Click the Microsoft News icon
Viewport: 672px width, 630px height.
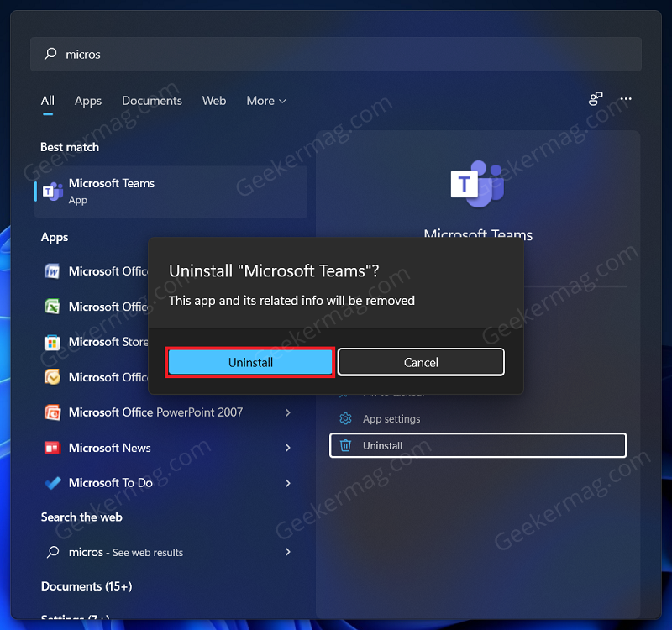click(x=52, y=448)
